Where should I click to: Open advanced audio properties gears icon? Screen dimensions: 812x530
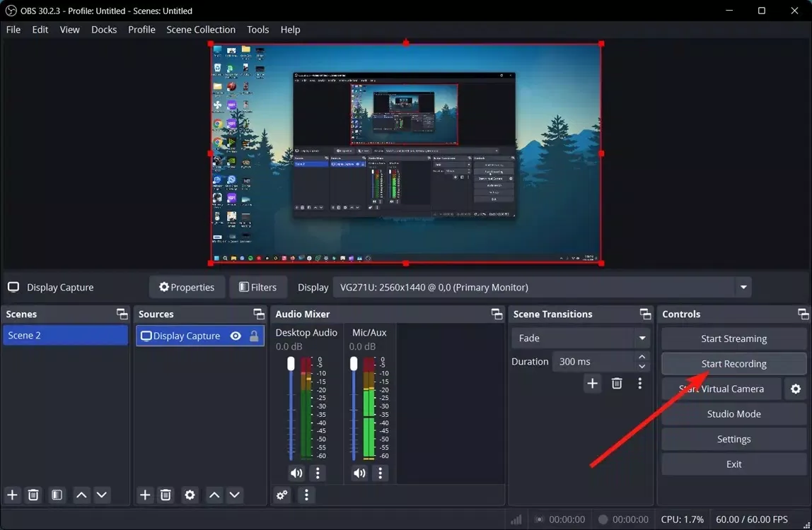282,495
